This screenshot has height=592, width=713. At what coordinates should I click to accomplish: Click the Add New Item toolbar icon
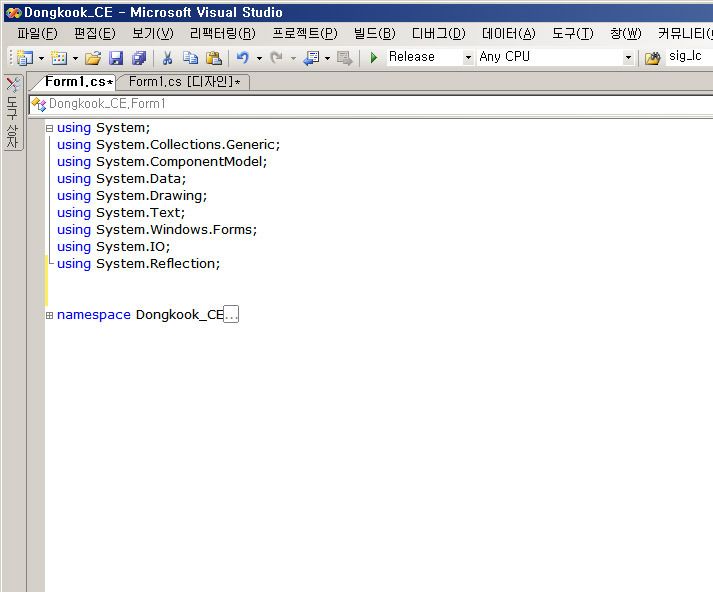click(x=59, y=58)
